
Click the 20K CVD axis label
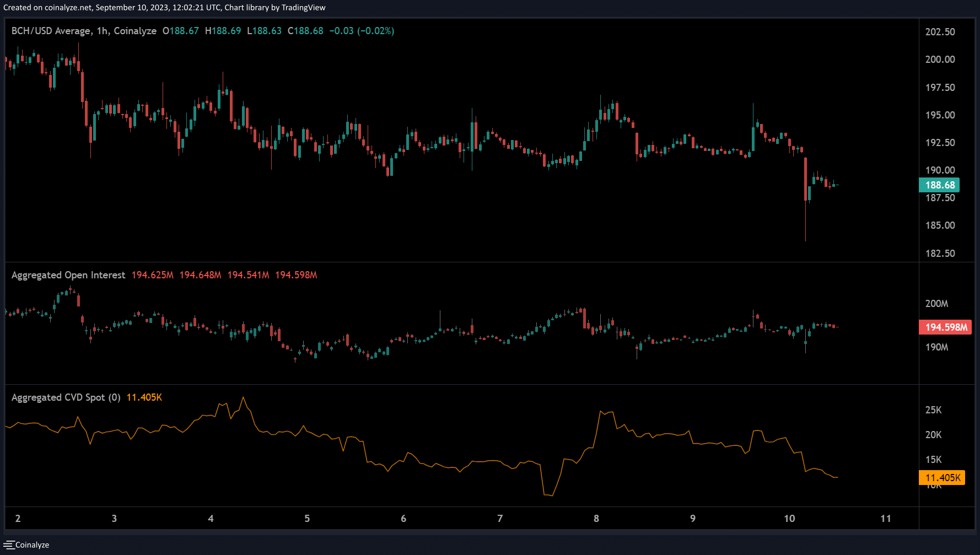pyautogui.click(x=934, y=435)
